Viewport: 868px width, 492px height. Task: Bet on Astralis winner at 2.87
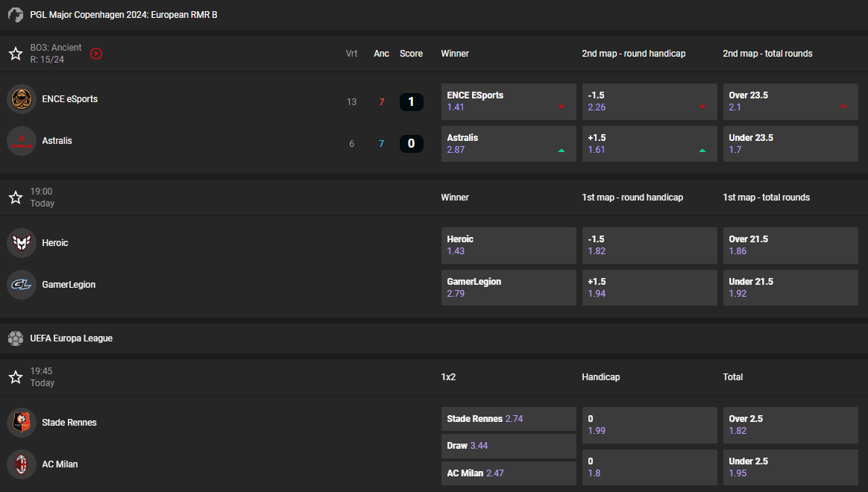pyautogui.click(x=509, y=144)
